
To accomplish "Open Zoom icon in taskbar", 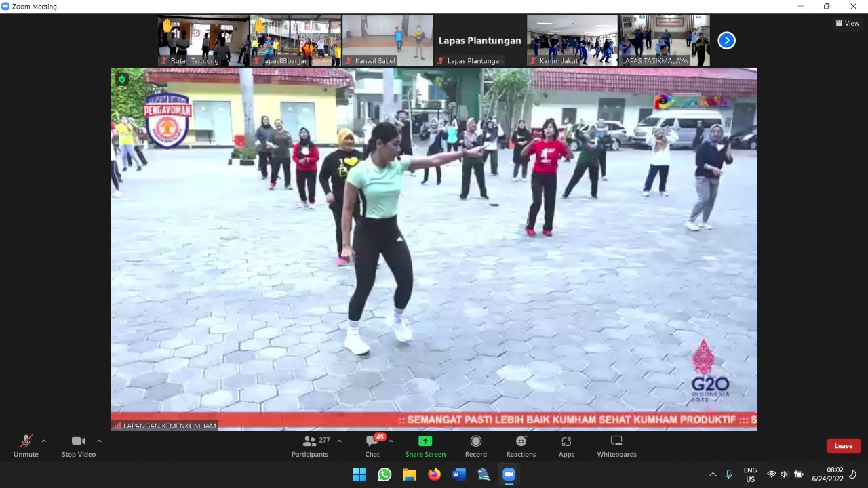I will pyautogui.click(x=509, y=474).
